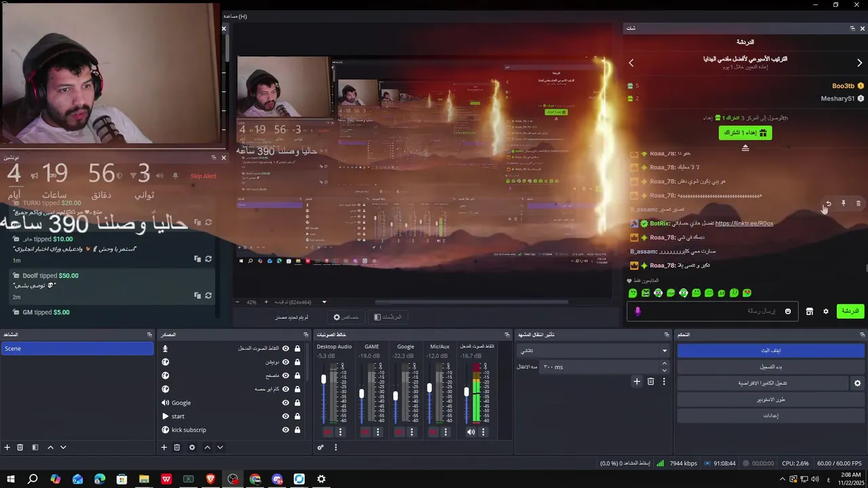Move source up arrow in Sources dock
868x488 pixels.
click(208, 447)
